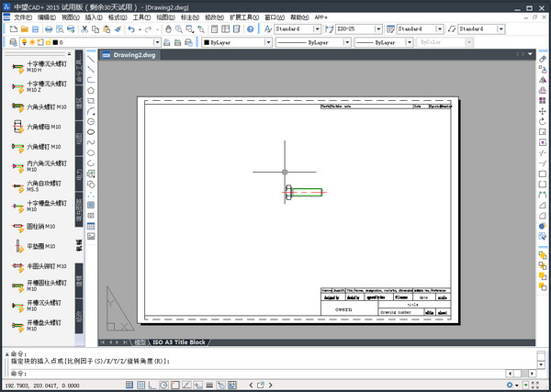Toggle Object Snap in status bar
Screen dimensions: 551x392
tap(175, 385)
